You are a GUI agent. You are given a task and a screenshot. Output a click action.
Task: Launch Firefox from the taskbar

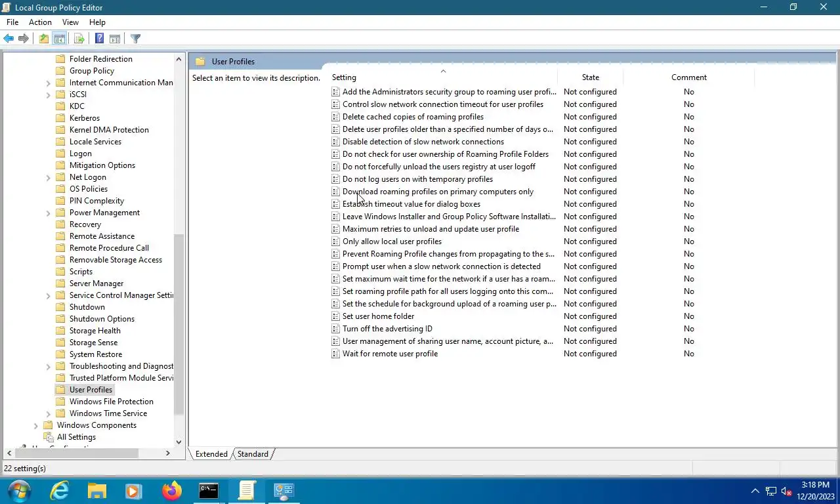click(172, 491)
